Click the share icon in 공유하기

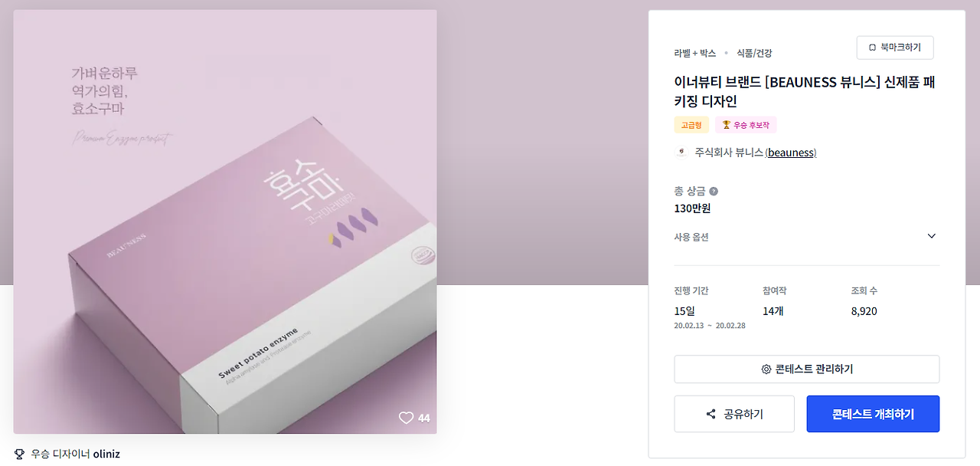[711, 415]
